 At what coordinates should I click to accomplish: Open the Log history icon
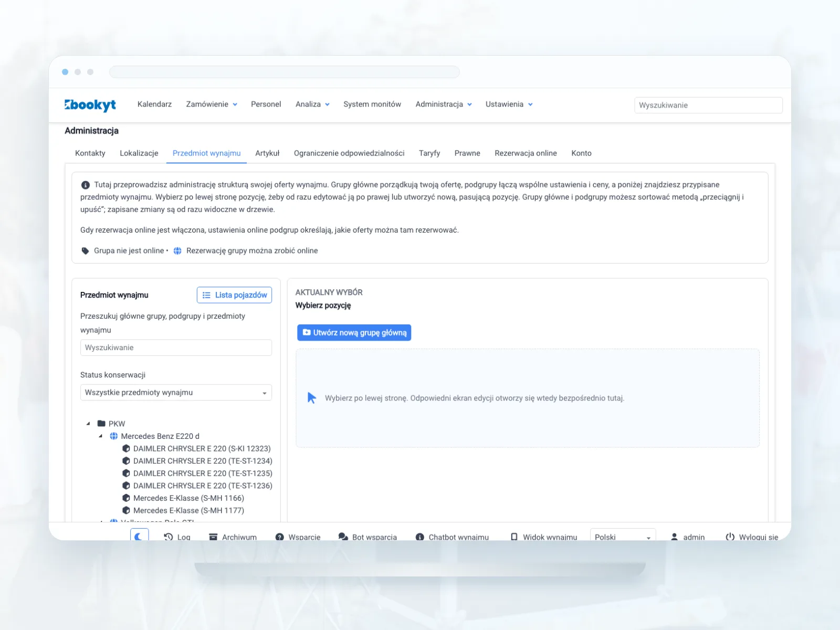pyautogui.click(x=168, y=537)
